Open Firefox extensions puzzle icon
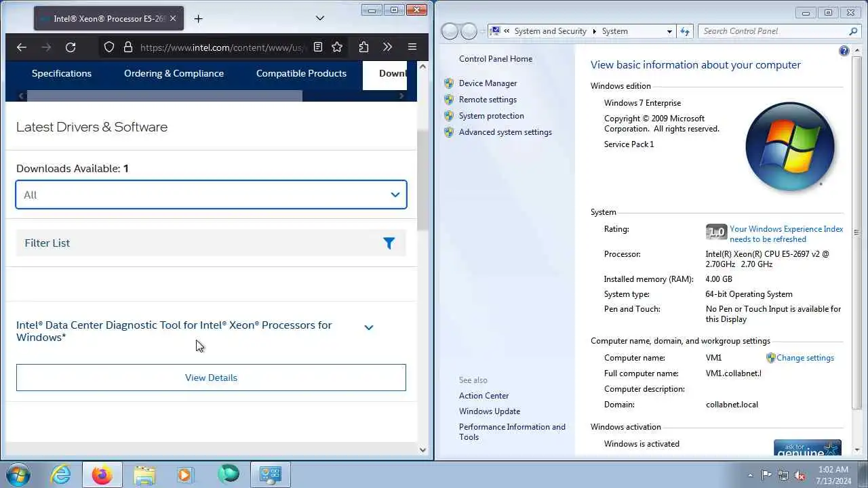Image resolution: width=868 pixels, height=488 pixels. pos(363,47)
